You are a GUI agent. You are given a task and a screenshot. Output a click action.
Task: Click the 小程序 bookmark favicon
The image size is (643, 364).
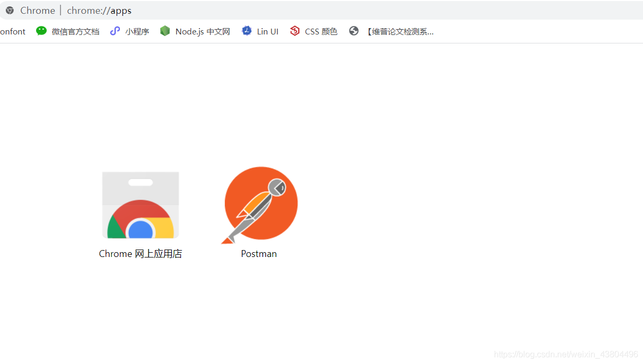115,31
